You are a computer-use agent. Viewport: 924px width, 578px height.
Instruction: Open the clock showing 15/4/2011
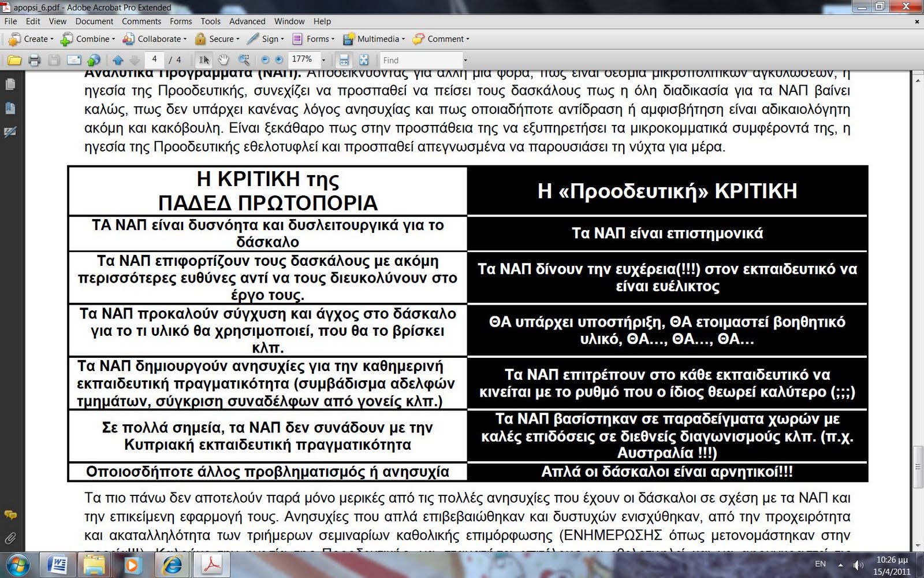[892, 565]
